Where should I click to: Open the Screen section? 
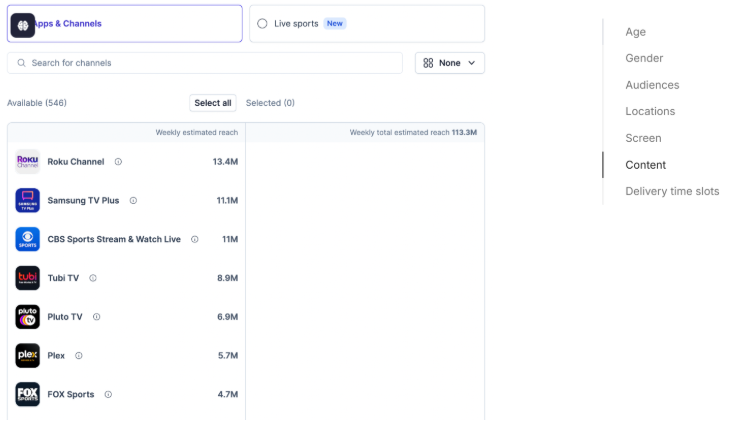pos(643,138)
